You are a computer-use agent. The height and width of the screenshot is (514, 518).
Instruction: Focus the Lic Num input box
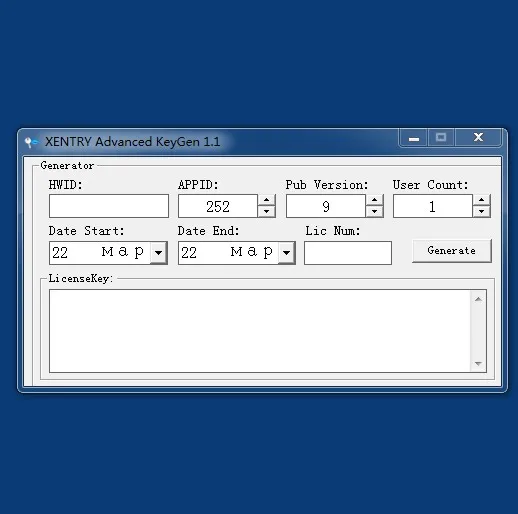click(x=348, y=253)
